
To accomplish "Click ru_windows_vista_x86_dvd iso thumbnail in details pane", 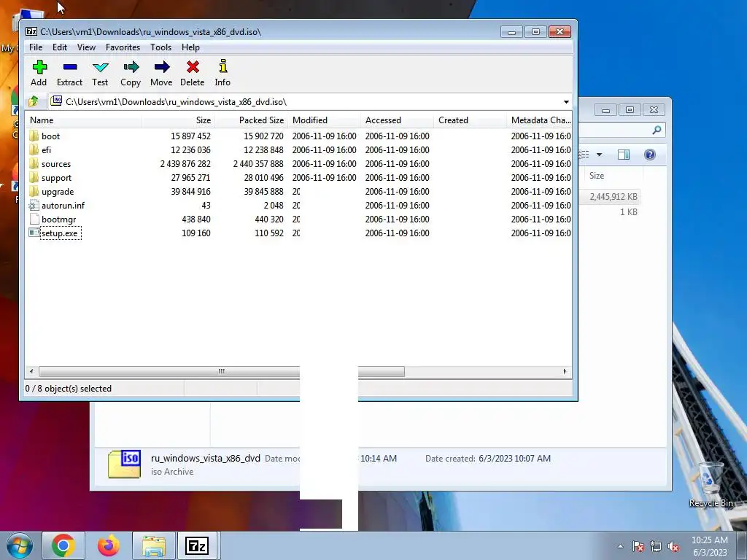I will coord(124,464).
